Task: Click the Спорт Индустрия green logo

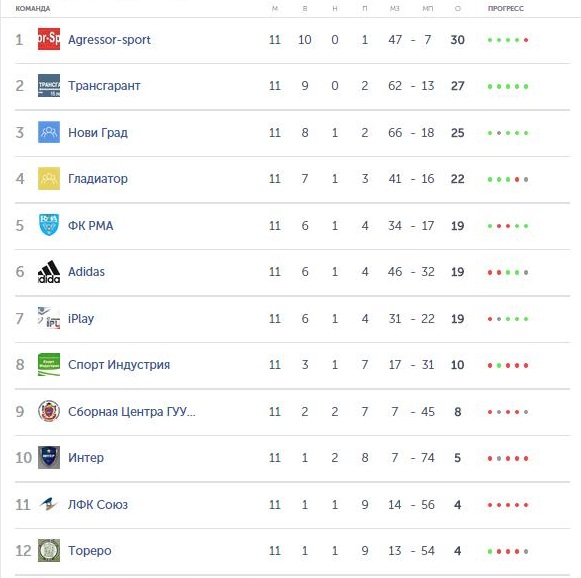Action: (x=49, y=365)
